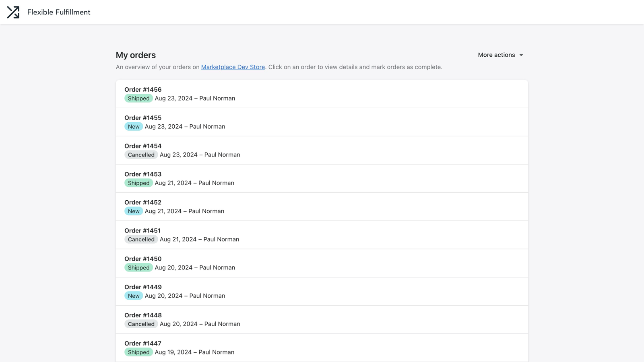Select the Order #1455 row
Viewport: 644px width, 362px height.
[x=321, y=122]
